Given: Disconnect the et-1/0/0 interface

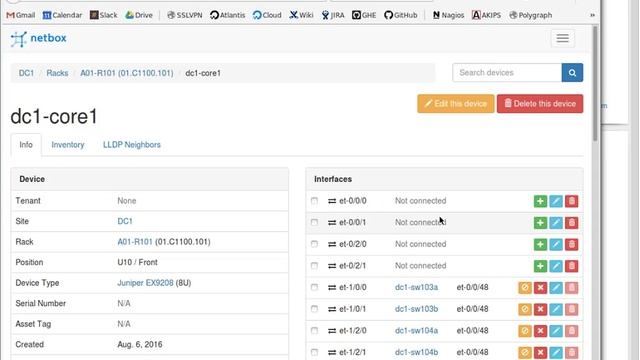Looking at the screenshot, I should pos(540,288).
